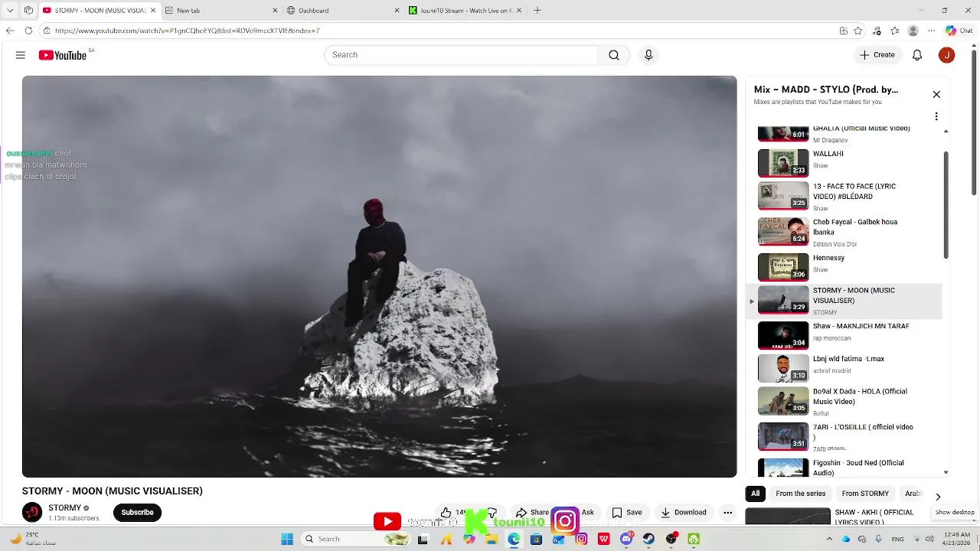Screen dimensions: 980x551
Task: Open a new browser tab with plus
Action: tap(537, 11)
